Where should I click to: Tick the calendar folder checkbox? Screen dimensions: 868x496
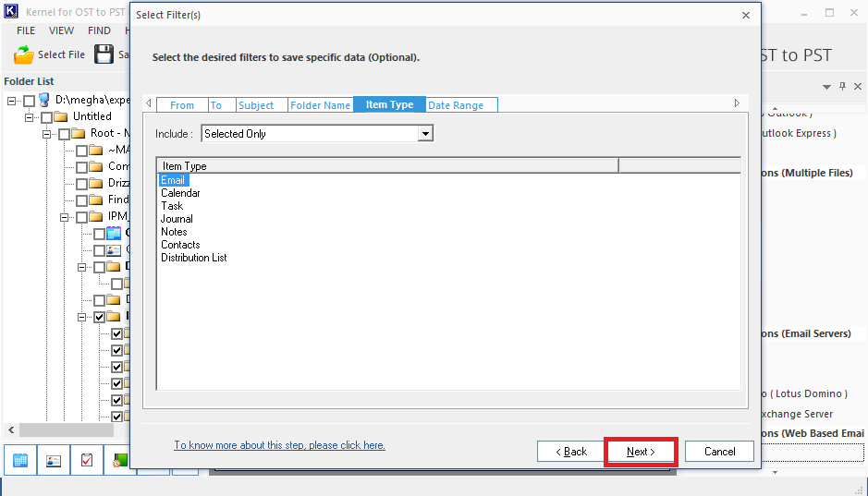click(x=99, y=234)
